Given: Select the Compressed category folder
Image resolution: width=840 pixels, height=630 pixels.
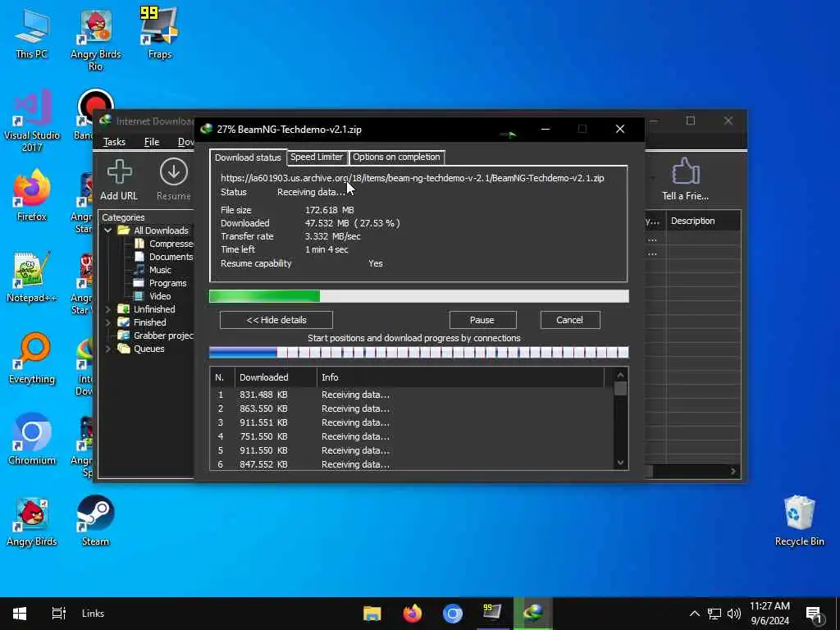Looking at the screenshot, I should [163, 244].
